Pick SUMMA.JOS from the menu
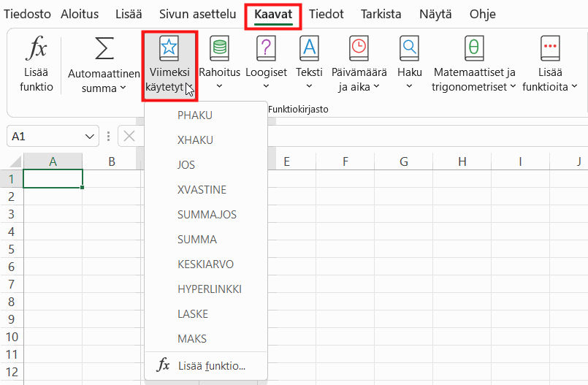This screenshot has height=385, width=588. point(206,215)
